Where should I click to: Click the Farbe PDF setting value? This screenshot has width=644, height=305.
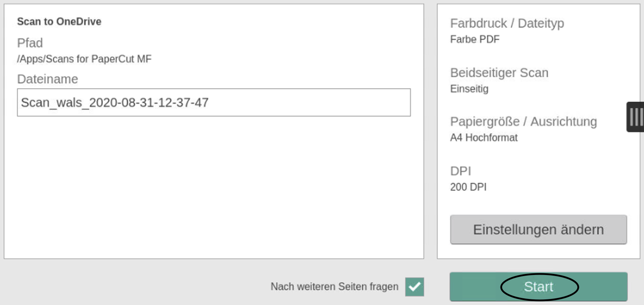point(475,39)
